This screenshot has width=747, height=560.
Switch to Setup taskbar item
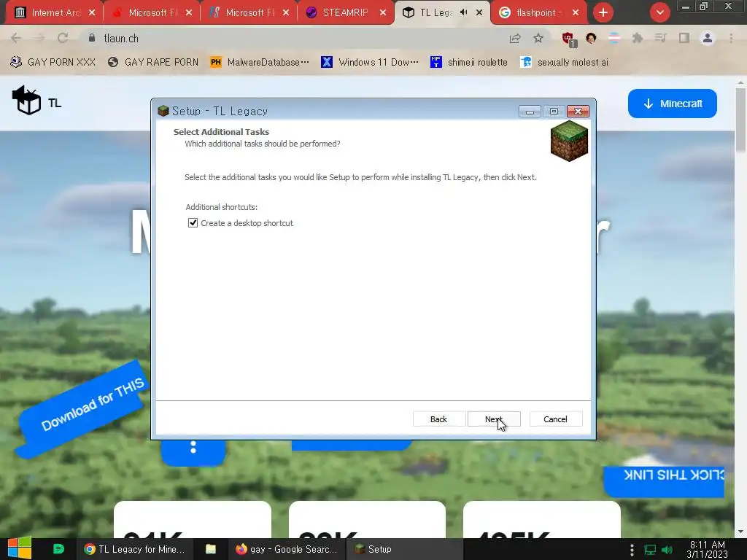(405, 549)
